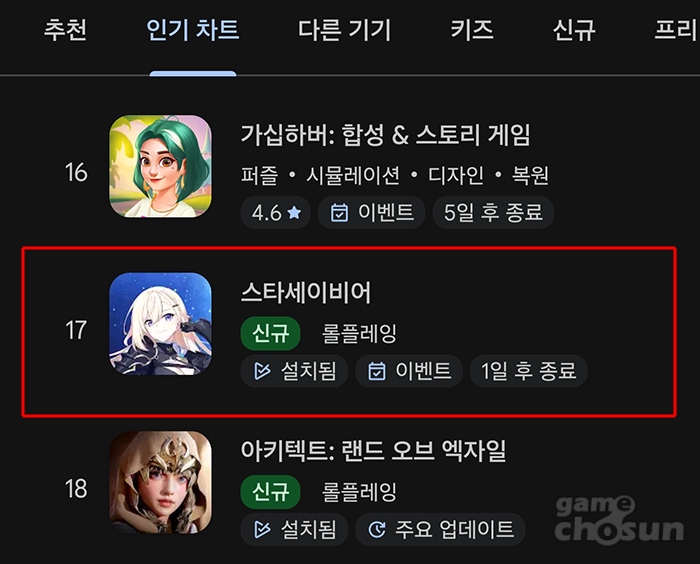Image resolution: width=700 pixels, height=564 pixels.
Task: Click the 이벤트 calendar chip under 가십하버
Action: coord(371,213)
